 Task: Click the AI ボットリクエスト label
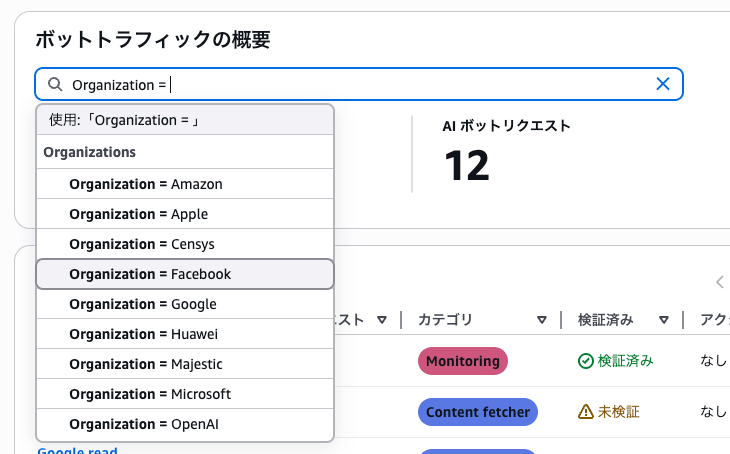click(x=507, y=126)
